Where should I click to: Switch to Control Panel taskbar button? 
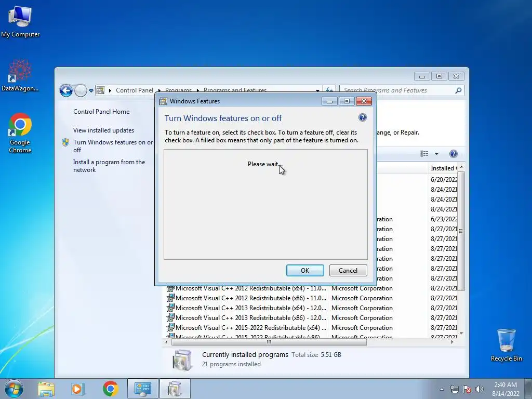[142, 389]
